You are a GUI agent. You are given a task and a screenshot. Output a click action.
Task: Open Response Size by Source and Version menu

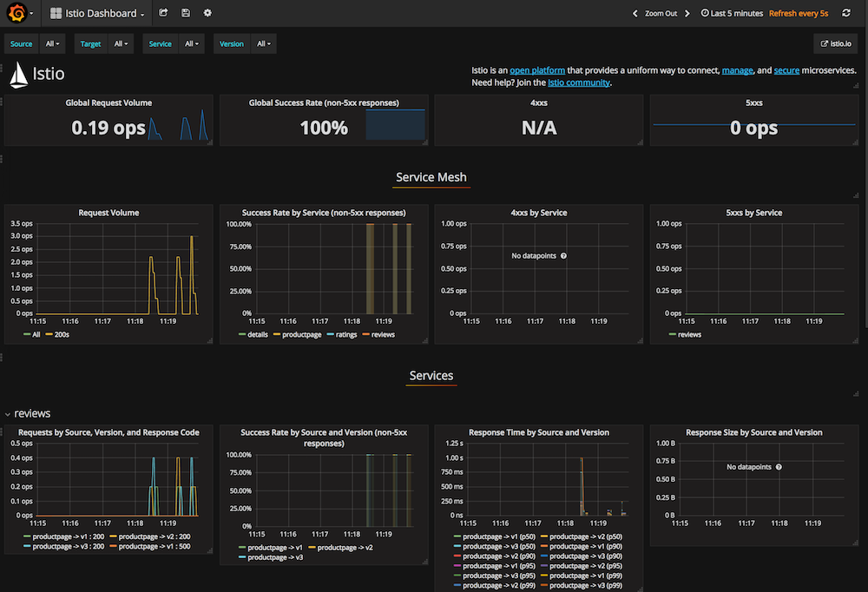tap(754, 432)
